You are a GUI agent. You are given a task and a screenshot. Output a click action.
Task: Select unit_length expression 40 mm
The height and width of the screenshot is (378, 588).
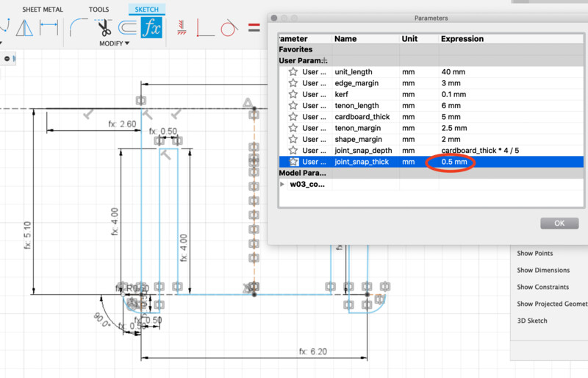coord(453,71)
